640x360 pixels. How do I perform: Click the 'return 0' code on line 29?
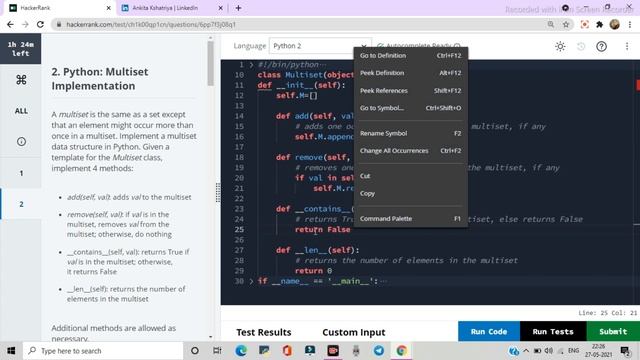click(313, 271)
